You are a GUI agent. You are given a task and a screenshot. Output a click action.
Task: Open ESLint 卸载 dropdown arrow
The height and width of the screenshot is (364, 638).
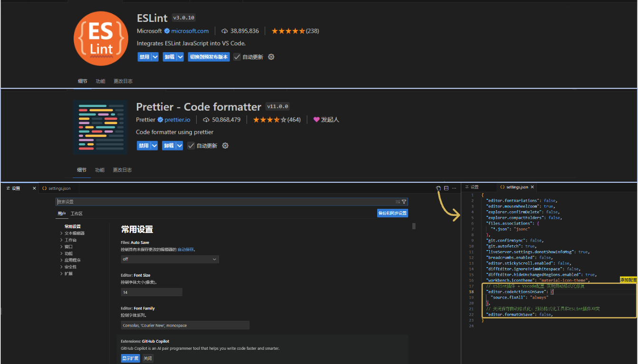point(180,57)
